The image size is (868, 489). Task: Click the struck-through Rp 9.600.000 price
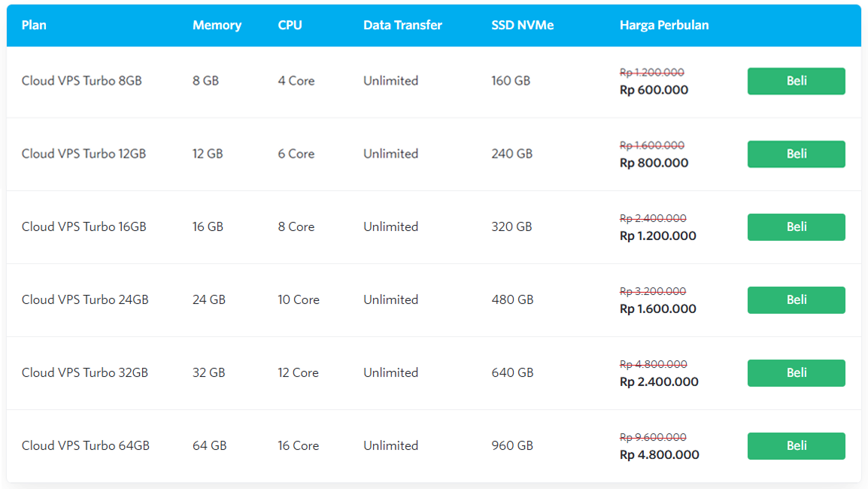652,437
